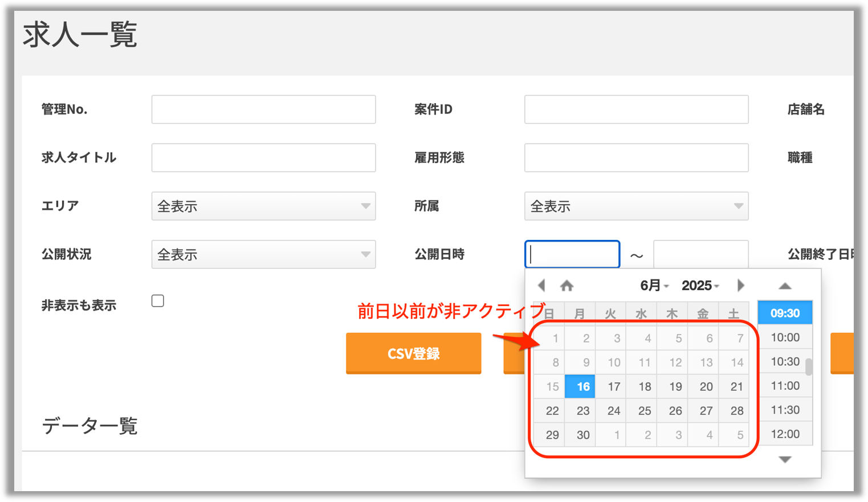Open the 2025 year selector
Viewport: 868px width, 502px height.
[700, 285]
